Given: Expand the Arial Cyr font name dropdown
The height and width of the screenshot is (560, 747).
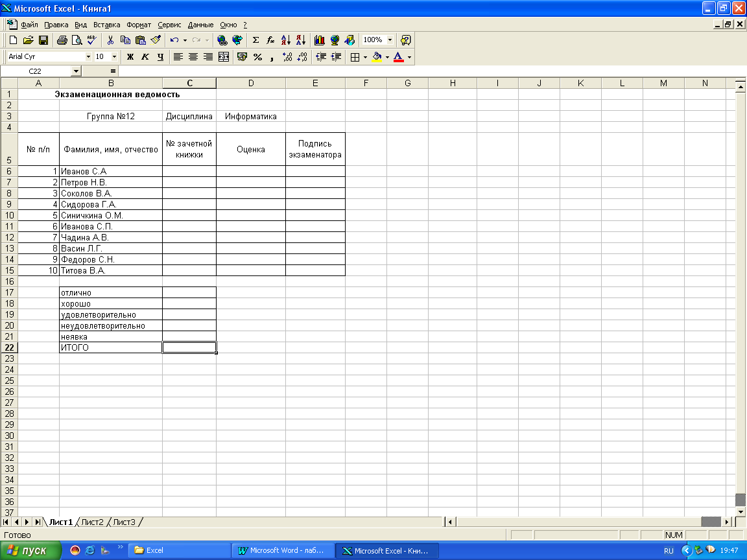Looking at the screenshot, I should 88,56.
